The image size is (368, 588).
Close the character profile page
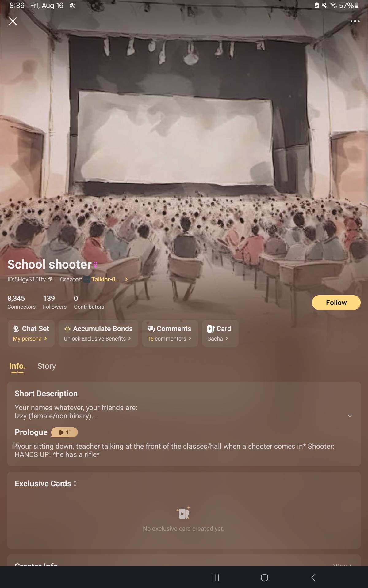coord(13,21)
